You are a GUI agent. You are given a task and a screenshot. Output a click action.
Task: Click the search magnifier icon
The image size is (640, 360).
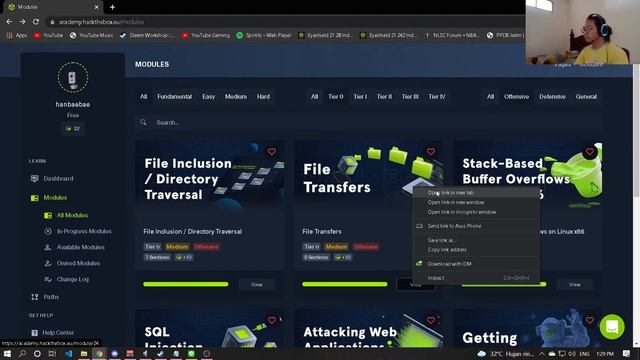click(143, 122)
